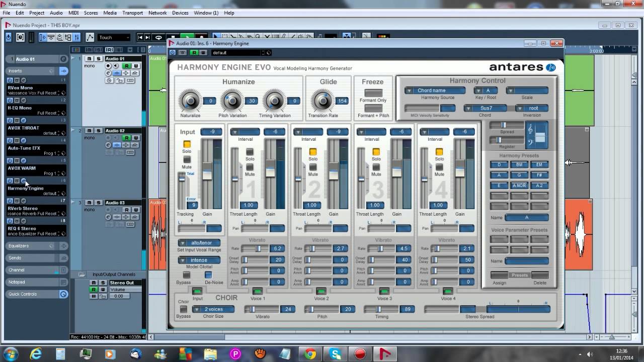
Task: Toggle the Voice 3 enable green button
Action: (x=384, y=291)
